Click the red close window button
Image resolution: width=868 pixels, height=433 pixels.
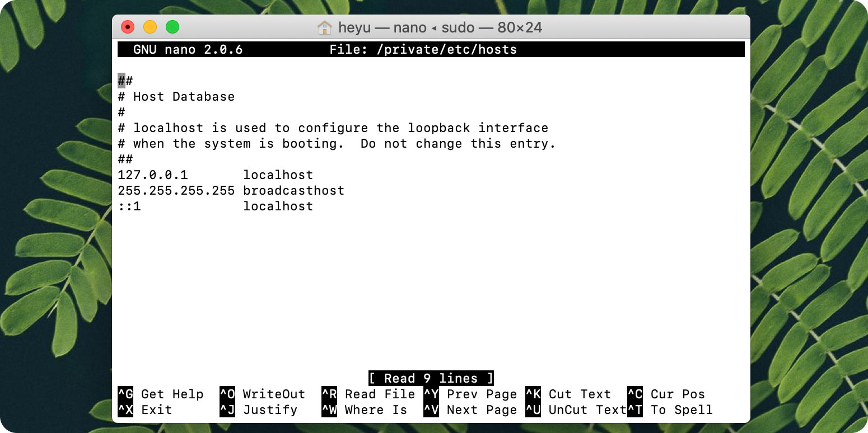click(x=128, y=27)
